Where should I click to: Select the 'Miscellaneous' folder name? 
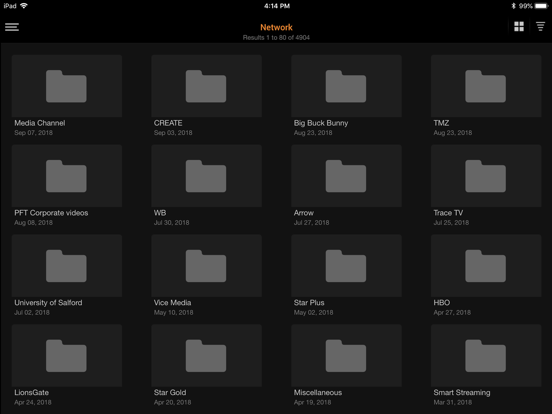pyautogui.click(x=318, y=392)
